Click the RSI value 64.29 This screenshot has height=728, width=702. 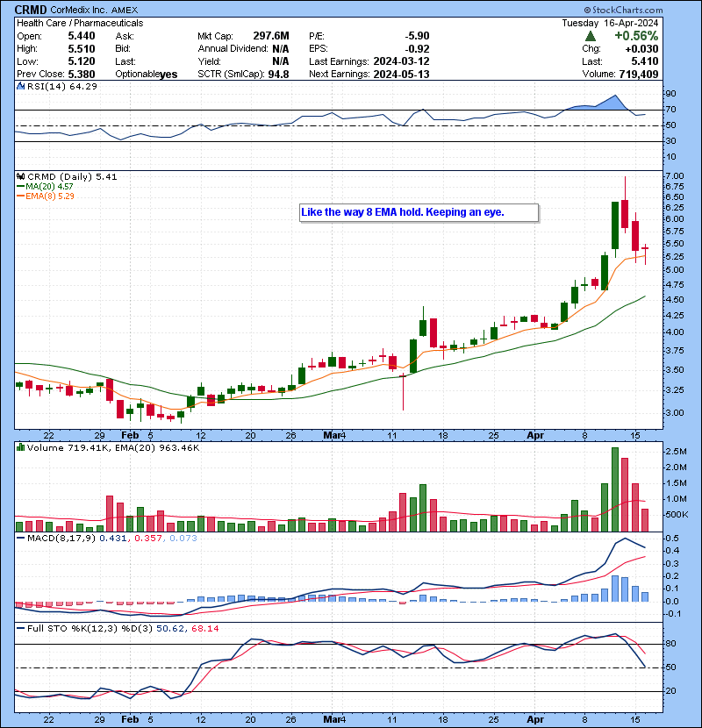(82, 86)
